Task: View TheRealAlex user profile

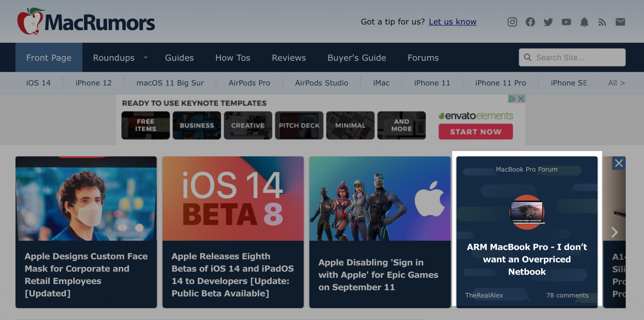Action: pos(484,295)
